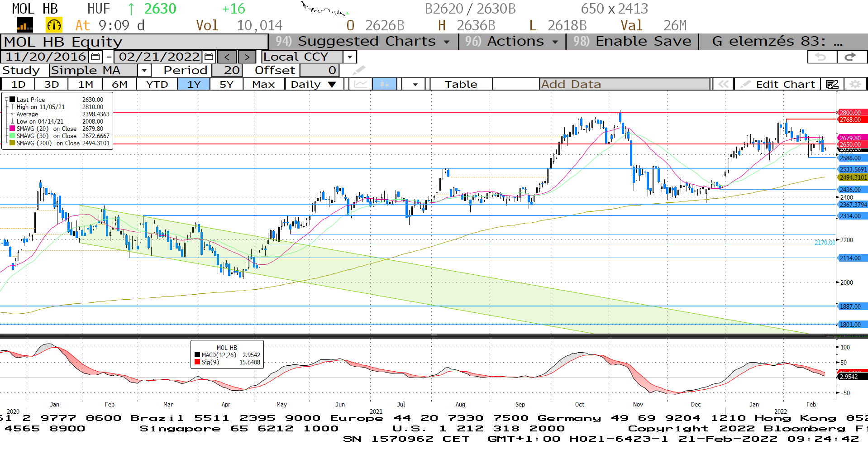Click the Table view button
Viewport: 868px width, 464px height.
461,84
